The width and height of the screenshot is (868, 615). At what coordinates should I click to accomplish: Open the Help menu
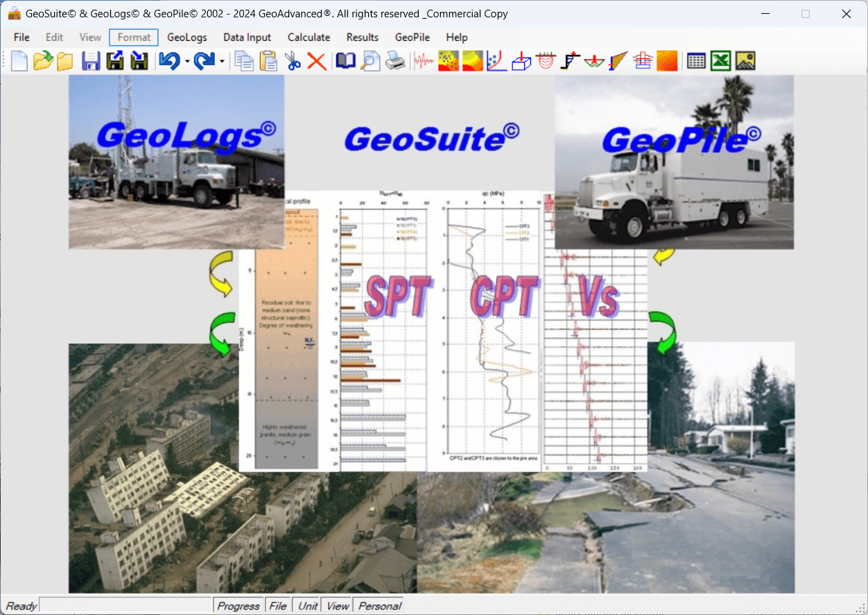pos(457,37)
